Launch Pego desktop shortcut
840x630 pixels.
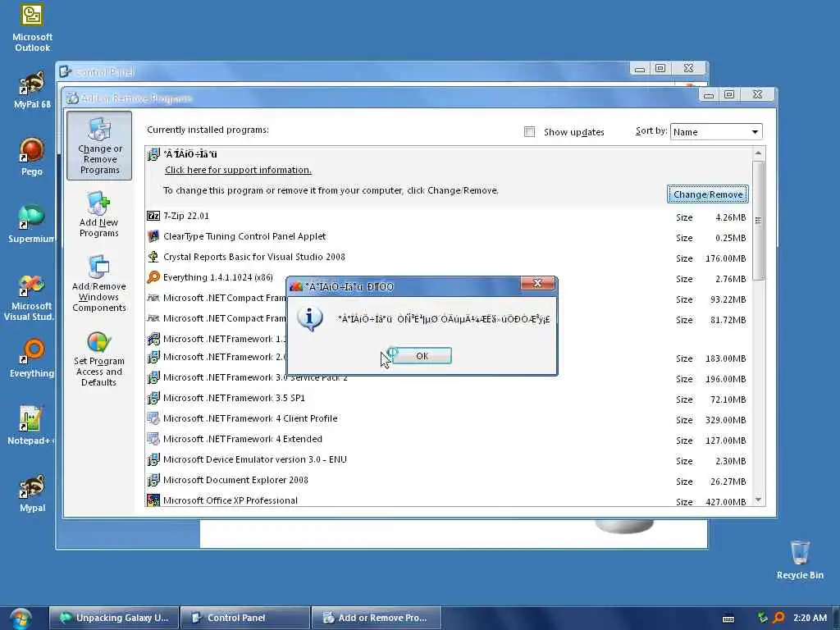click(32, 157)
